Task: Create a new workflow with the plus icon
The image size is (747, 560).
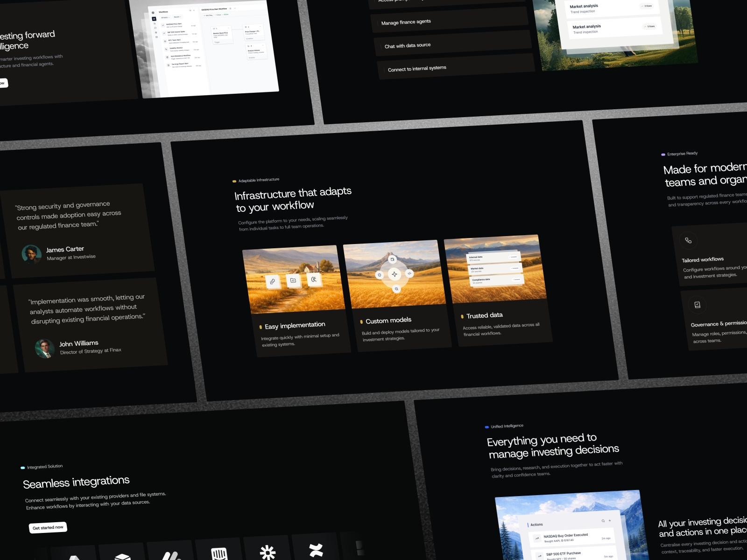Action: (194, 10)
